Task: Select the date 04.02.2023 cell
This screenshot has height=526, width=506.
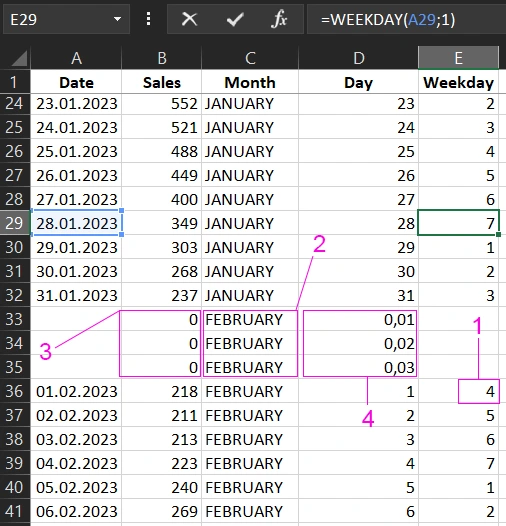Action: tap(76, 463)
